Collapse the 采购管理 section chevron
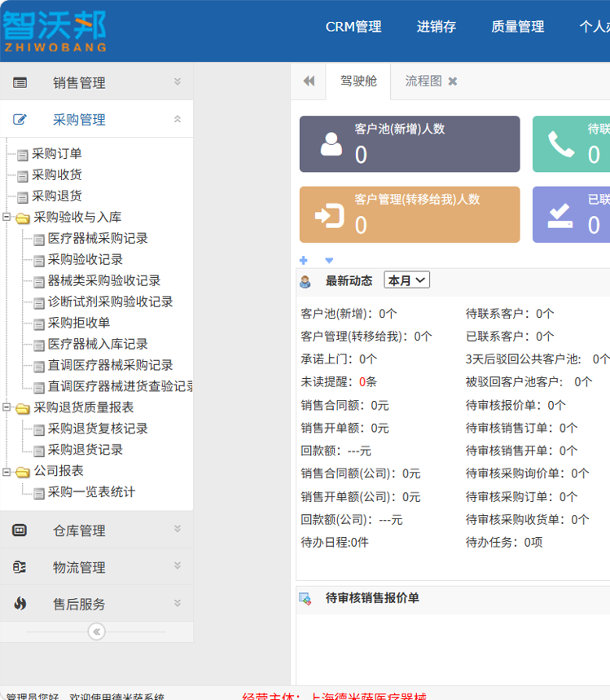Viewport: 610px width, 700px height. click(x=178, y=119)
